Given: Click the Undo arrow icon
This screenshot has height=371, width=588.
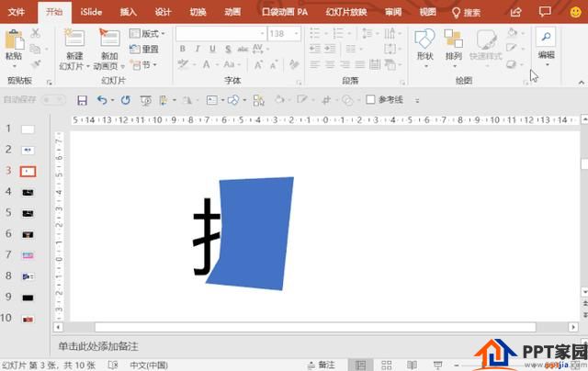Looking at the screenshot, I should pos(102,100).
